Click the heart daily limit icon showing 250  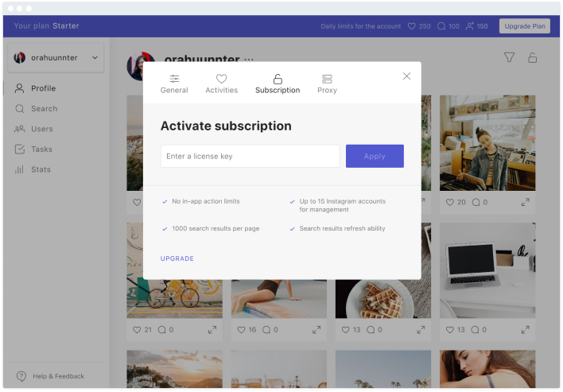click(412, 26)
